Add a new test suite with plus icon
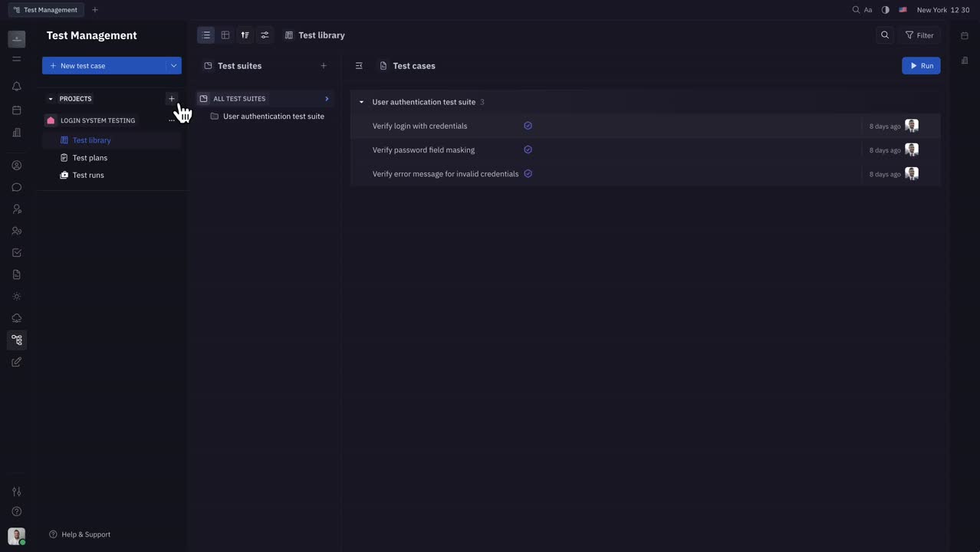Screen dimensions: 980x552 (324, 66)
